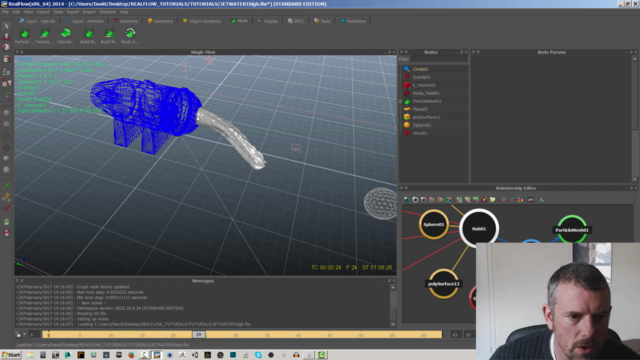This screenshot has width=640, height=360.
Task: Switch to the Geometry shelf tab
Action: tap(160, 21)
